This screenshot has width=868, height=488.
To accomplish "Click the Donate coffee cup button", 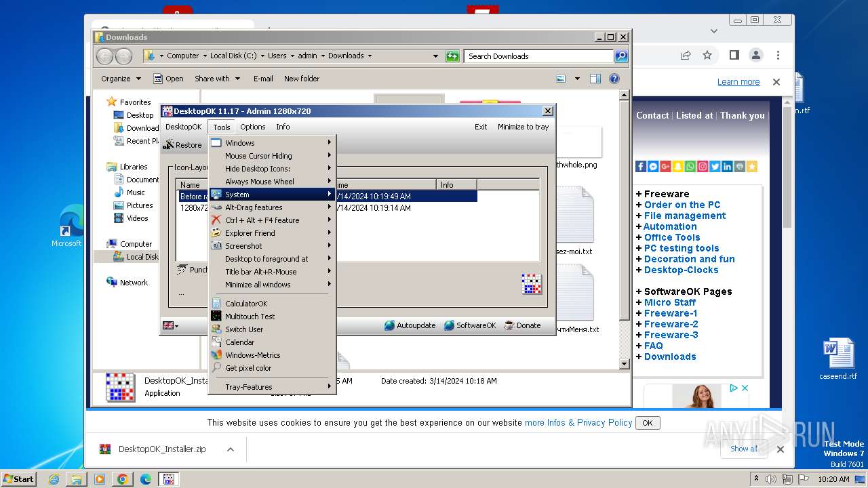I will click(x=521, y=325).
